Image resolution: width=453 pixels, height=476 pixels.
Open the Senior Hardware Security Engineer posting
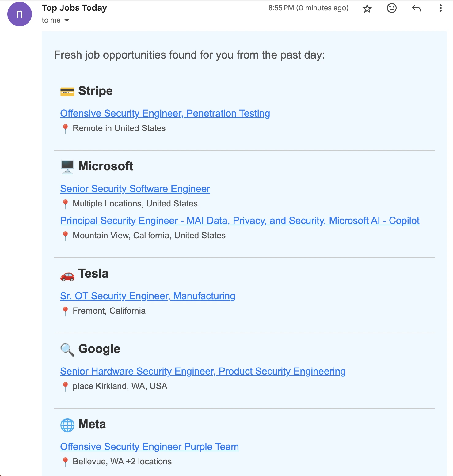(203, 371)
